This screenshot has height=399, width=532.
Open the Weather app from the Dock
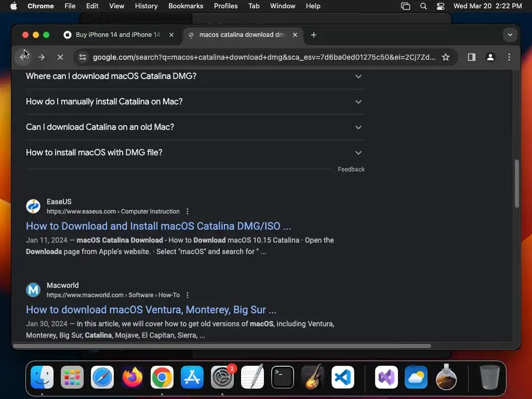tap(416, 377)
